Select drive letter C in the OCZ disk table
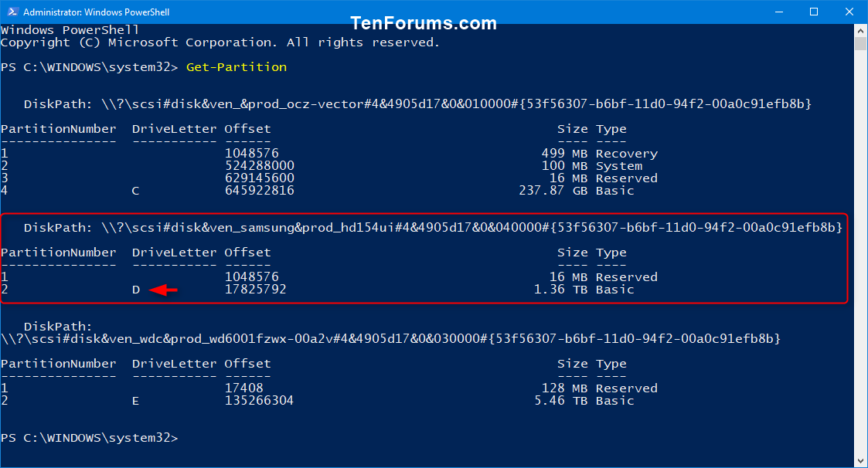This screenshot has width=868, height=468. (135, 190)
